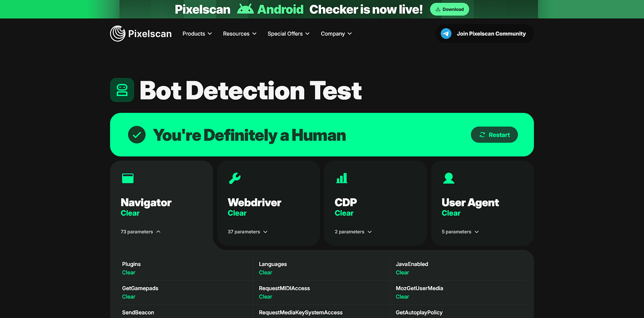Click the Download button in top banner
This screenshot has height=318, width=644.
(449, 9)
